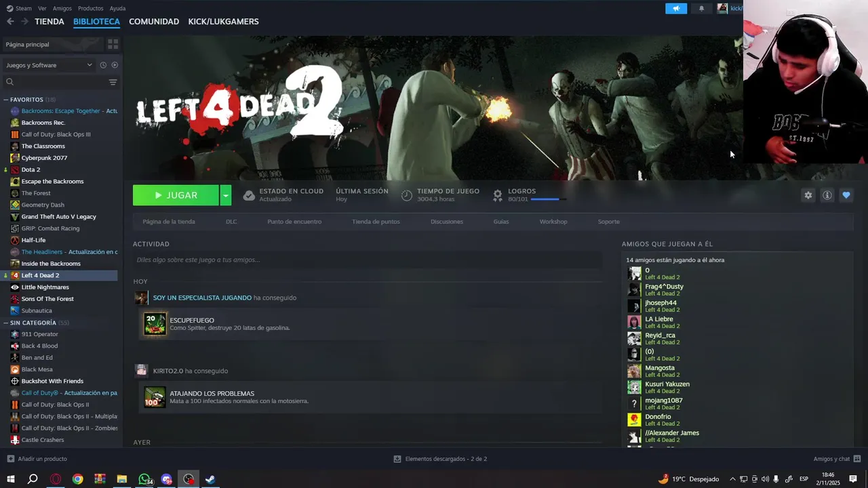Open friend Kusuri Yakuzen entry
The width and height of the screenshot is (868, 488).
738,388
